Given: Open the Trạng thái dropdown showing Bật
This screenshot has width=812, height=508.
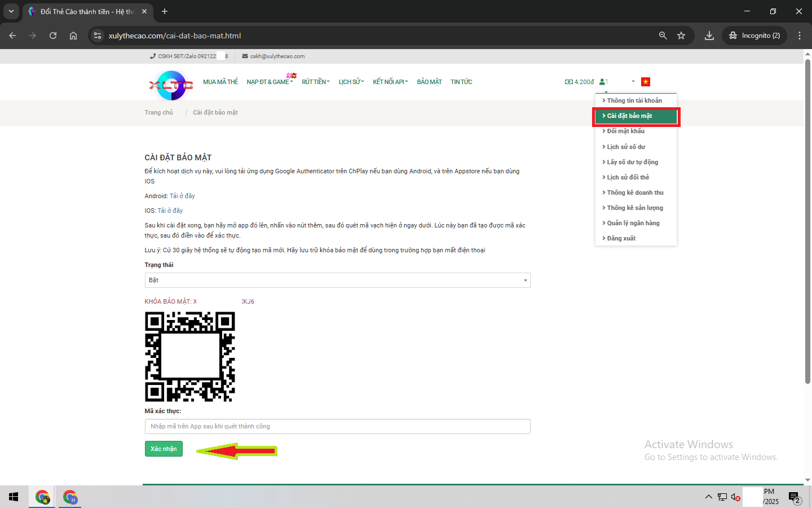Looking at the screenshot, I should 337,280.
